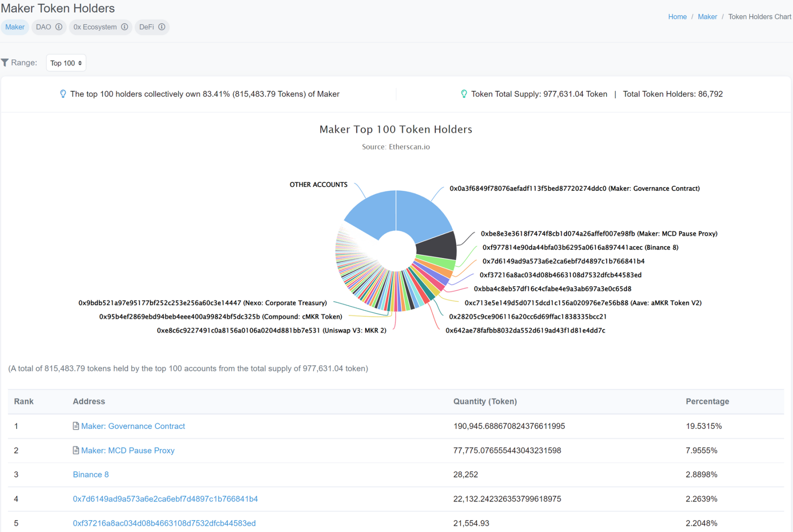Screen dimensions: 793x532
Task: Open the Maker breadcrumb link
Action: click(x=707, y=17)
